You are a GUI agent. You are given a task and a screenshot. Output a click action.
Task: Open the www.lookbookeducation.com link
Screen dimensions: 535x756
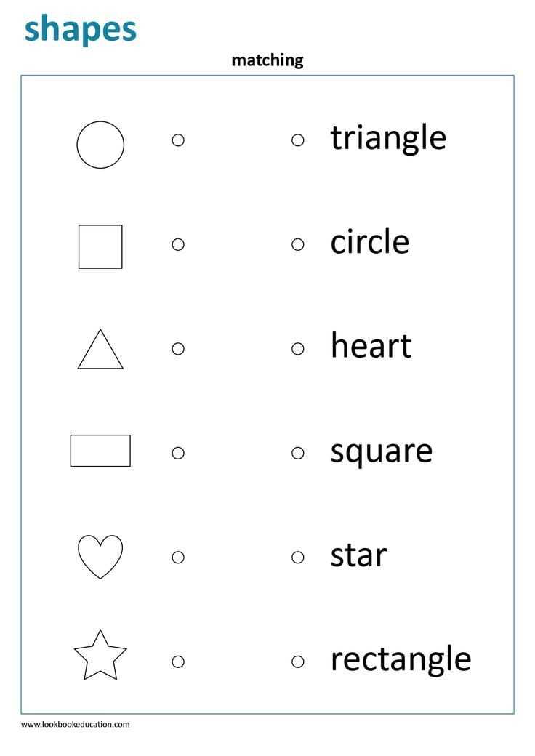[75, 724]
